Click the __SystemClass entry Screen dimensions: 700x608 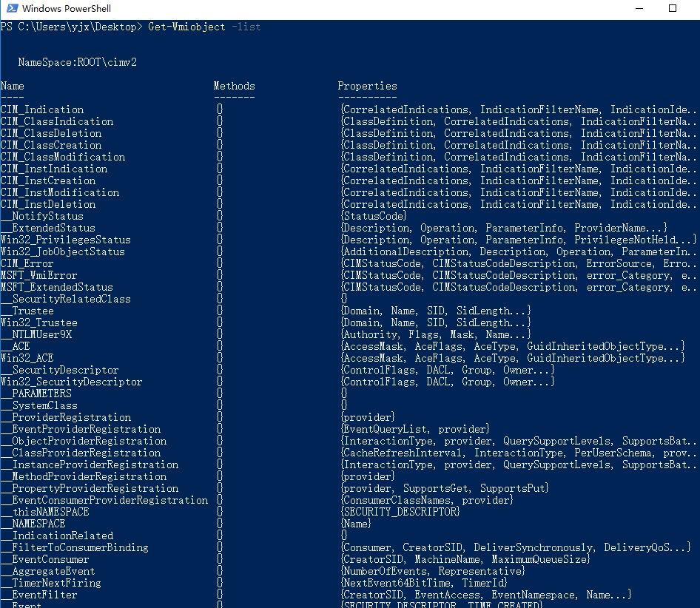pyautogui.click(x=38, y=405)
